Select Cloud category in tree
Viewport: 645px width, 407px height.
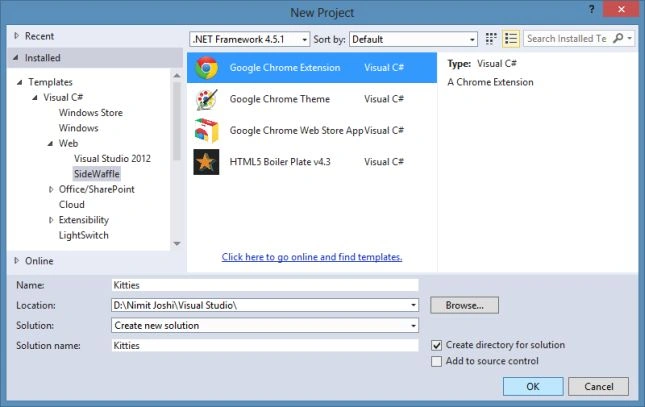(x=72, y=205)
